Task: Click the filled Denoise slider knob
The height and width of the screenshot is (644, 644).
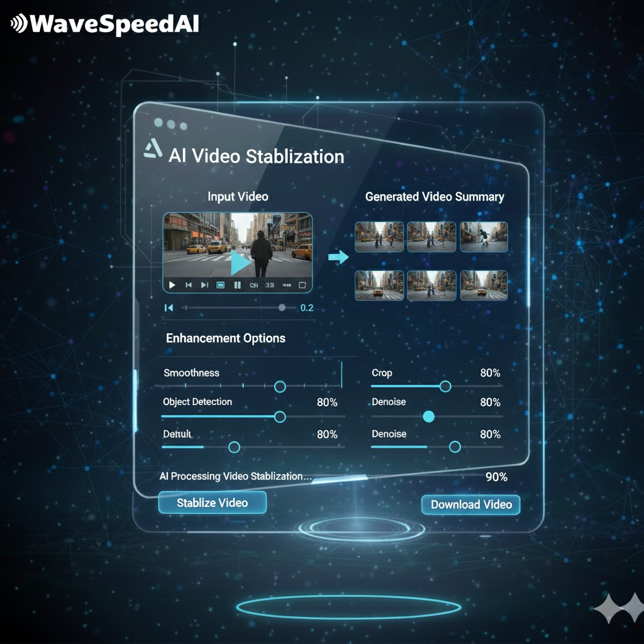Action: (428, 416)
